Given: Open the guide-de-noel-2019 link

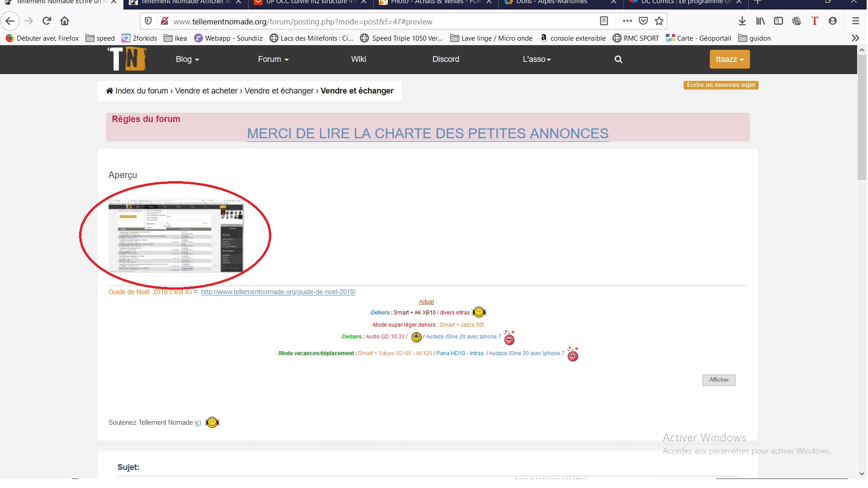Looking at the screenshot, I should pyautogui.click(x=278, y=292).
